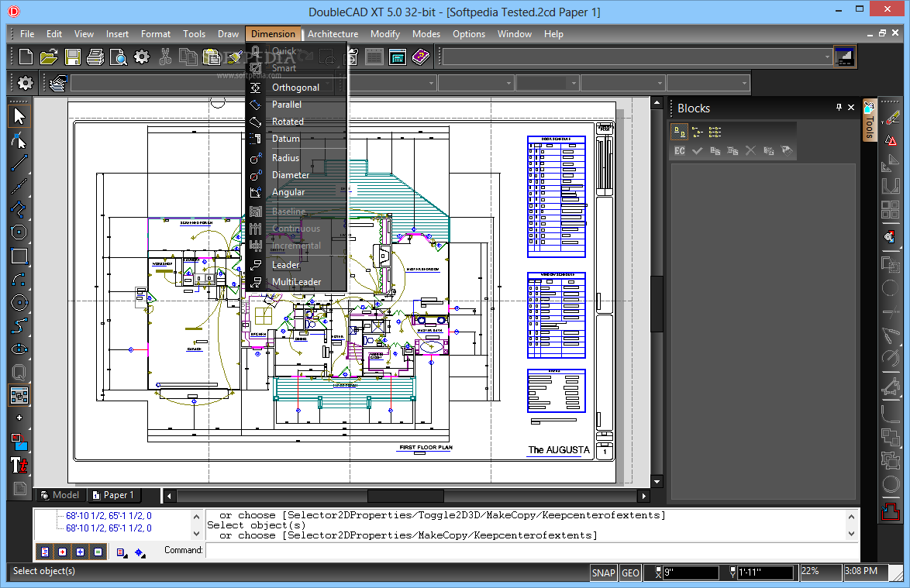
Task: Pick the Rectangle tool
Action: (x=19, y=256)
